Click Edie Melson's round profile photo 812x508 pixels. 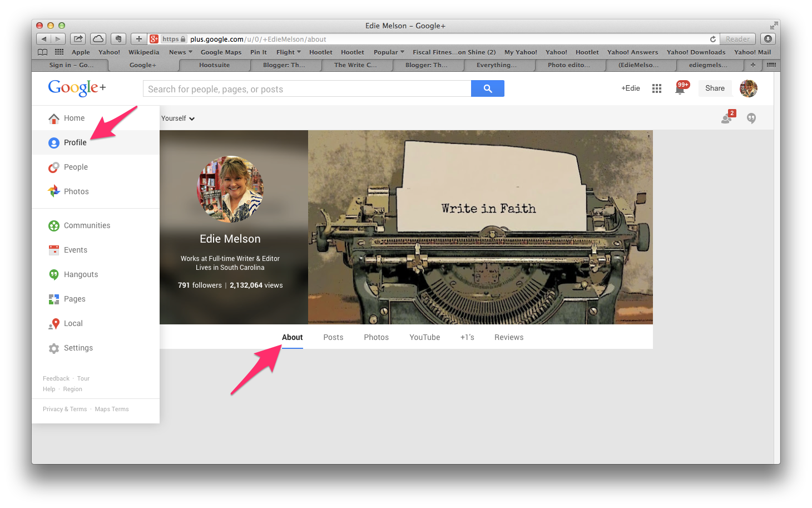click(x=230, y=189)
